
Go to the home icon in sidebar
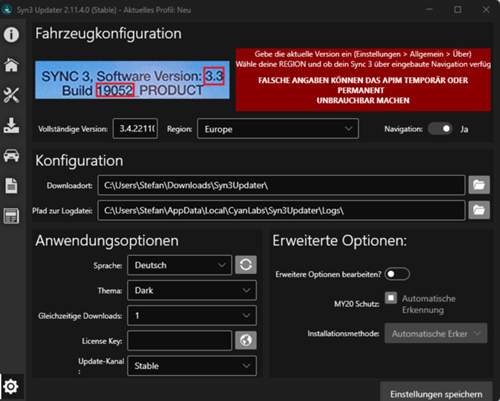11,65
